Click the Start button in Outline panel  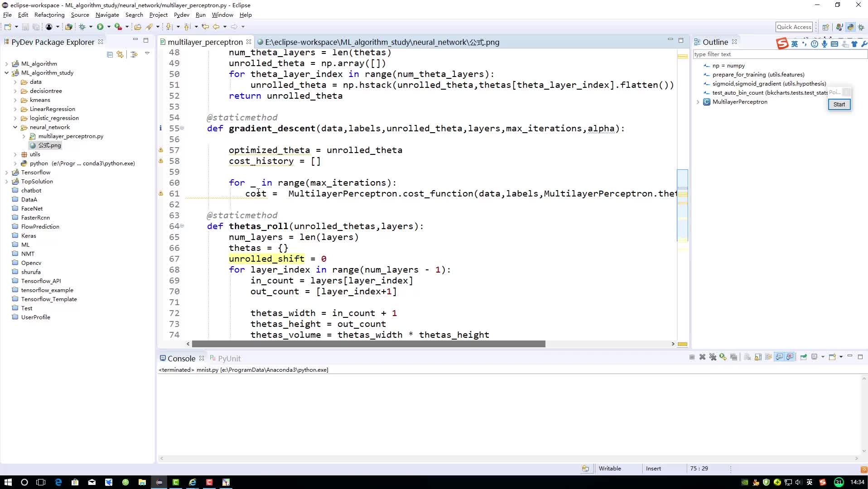coord(839,105)
